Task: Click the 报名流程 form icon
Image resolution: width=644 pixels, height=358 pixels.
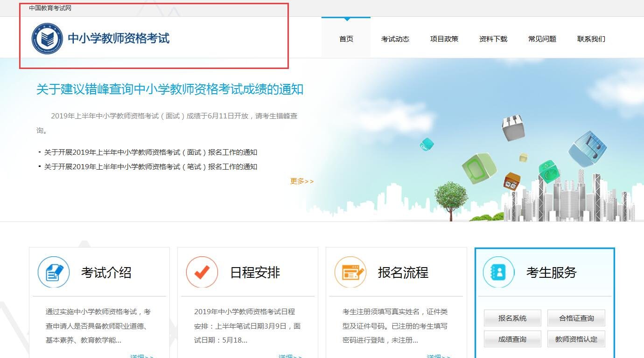Action: coord(349,272)
